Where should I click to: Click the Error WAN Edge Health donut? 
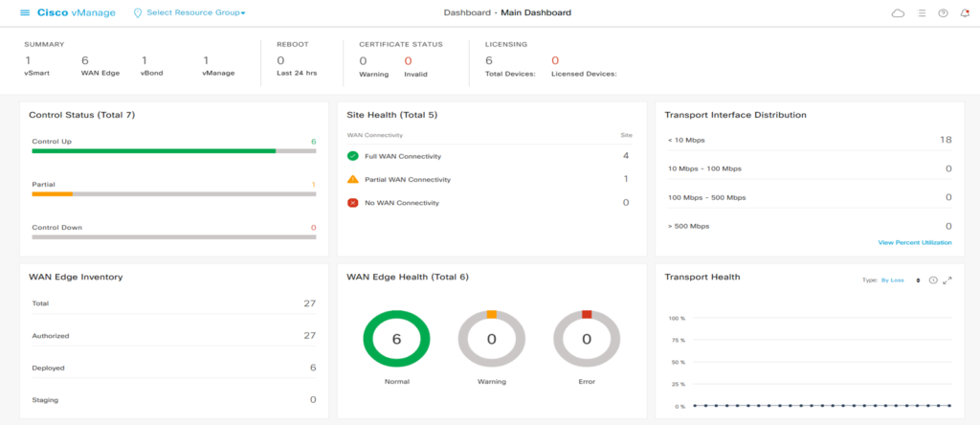click(x=587, y=339)
